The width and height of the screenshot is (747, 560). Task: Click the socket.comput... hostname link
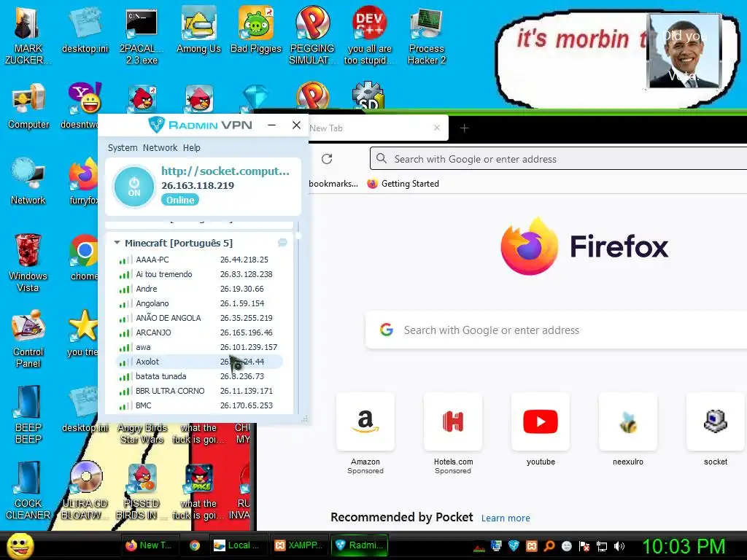(225, 171)
